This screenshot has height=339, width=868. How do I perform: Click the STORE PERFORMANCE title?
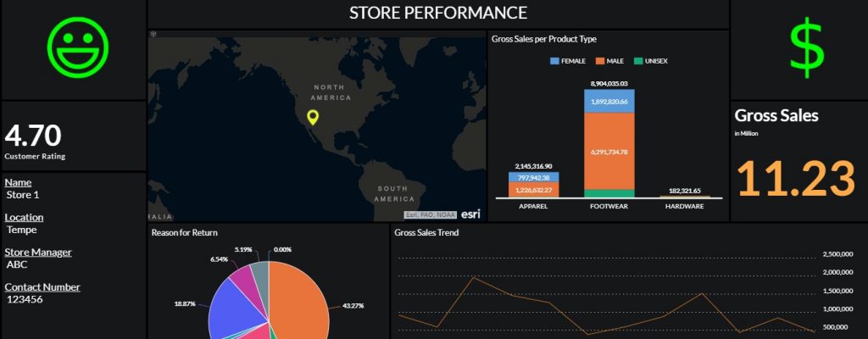[438, 13]
